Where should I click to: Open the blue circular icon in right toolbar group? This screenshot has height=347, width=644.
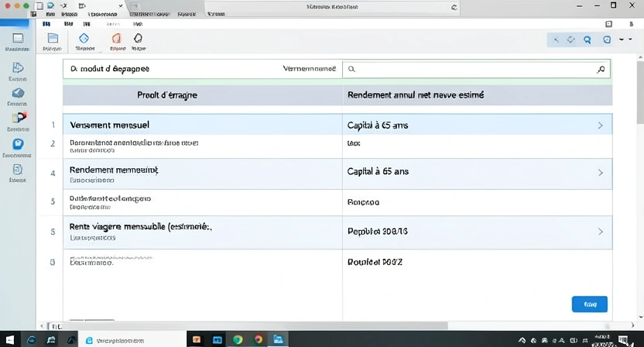click(607, 40)
